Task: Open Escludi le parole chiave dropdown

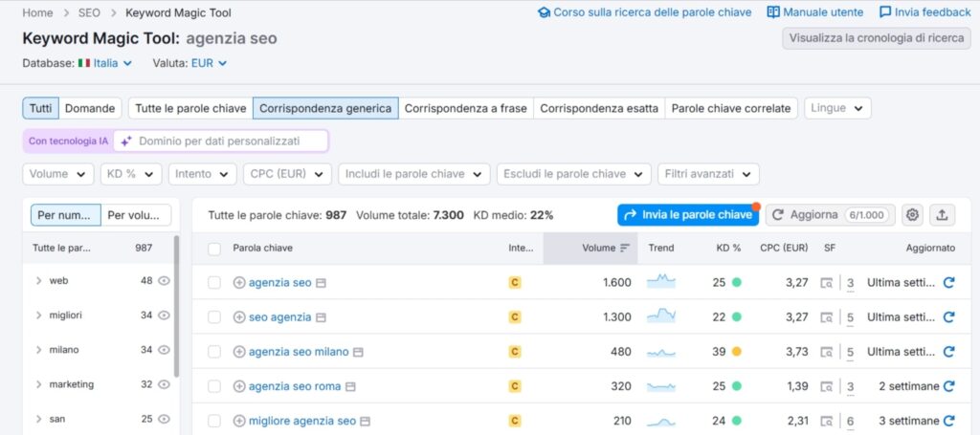Action: [x=574, y=174]
